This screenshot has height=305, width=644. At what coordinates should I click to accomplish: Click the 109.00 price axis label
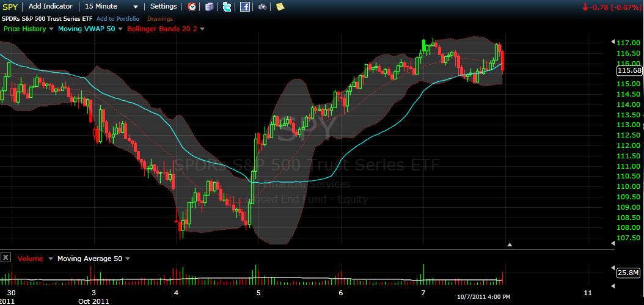pos(628,207)
